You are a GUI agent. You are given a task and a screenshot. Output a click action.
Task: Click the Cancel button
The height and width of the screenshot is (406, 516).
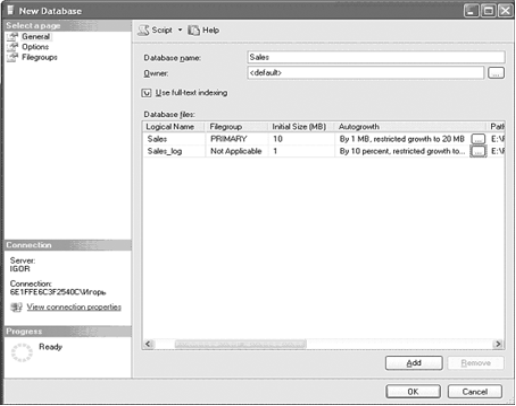click(475, 391)
